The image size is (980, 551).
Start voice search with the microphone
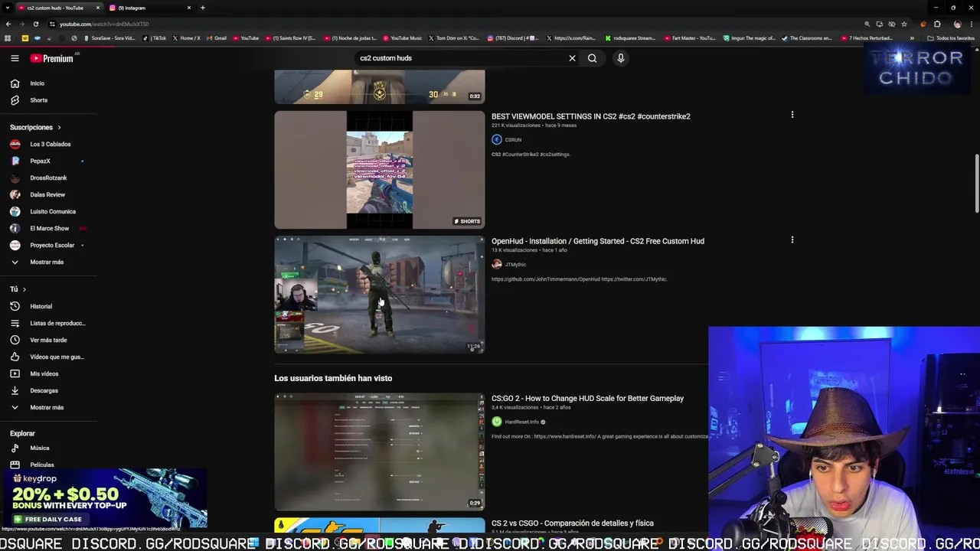tap(621, 58)
